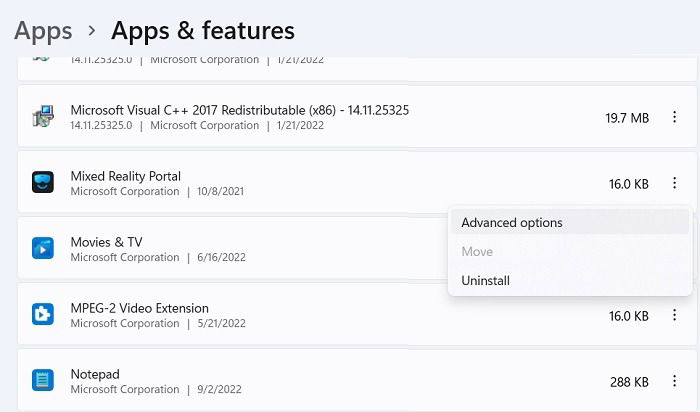Open more options for MPEG-2 Video Extension
This screenshot has width=700, height=412.
click(673, 316)
